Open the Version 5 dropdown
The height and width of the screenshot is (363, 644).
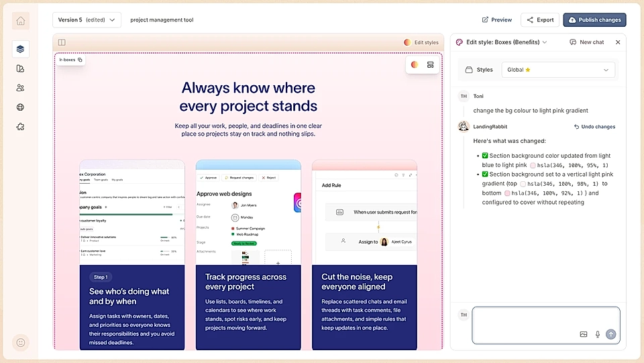pos(87,19)
